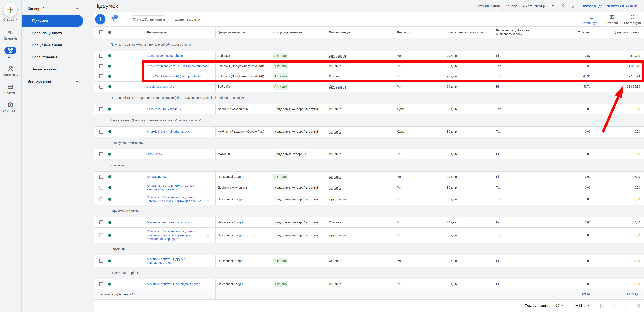The height and width of the screenshot is (312, 644).
Task: Click the Створити plus button
Action: pos(10,10)
